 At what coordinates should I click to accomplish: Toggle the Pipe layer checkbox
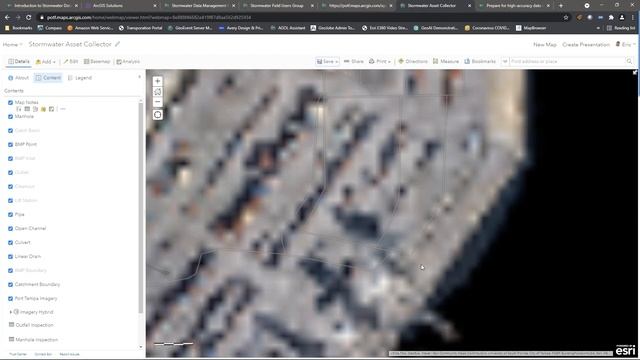point(11,214)
